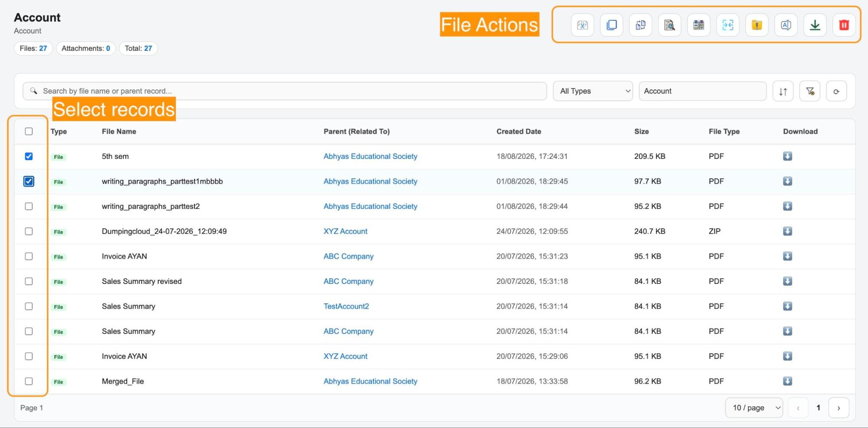Screen dimensions: 868x428
Task: Open Abhyas Educational Society link on Merged_File row
Action: click(x=370, y=381)
